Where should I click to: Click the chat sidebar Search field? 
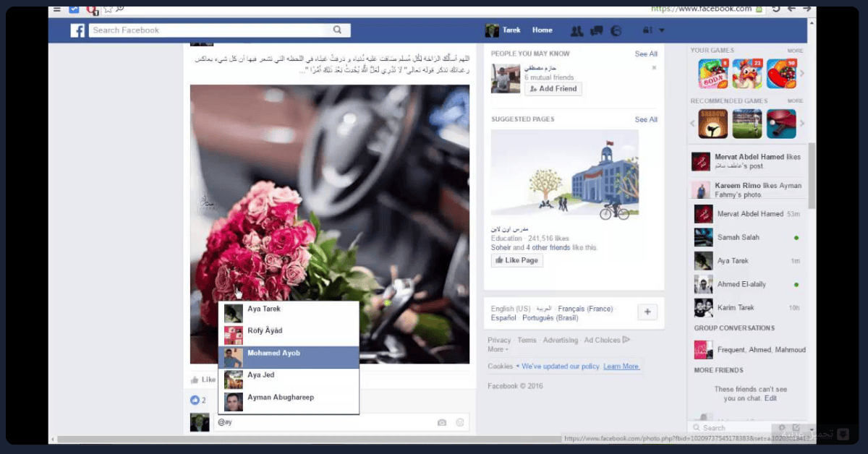[x=729, y=428]
